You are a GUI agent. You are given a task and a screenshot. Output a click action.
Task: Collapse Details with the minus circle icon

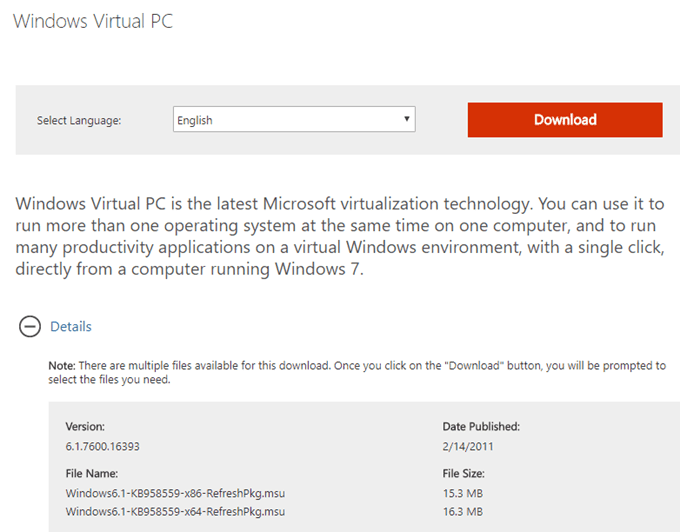click(30, 327)
